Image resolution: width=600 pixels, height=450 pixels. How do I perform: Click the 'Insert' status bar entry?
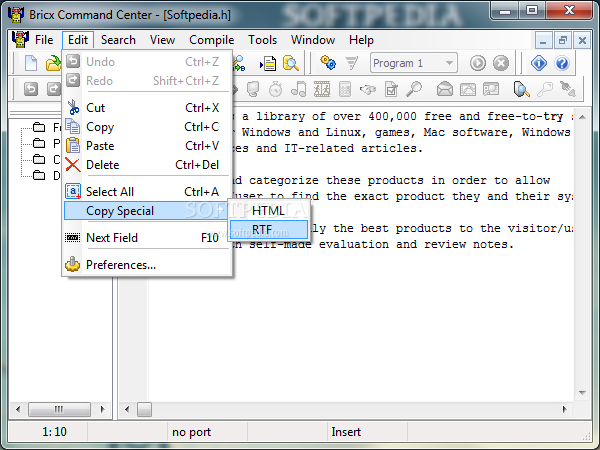click(x=346, y=432)
